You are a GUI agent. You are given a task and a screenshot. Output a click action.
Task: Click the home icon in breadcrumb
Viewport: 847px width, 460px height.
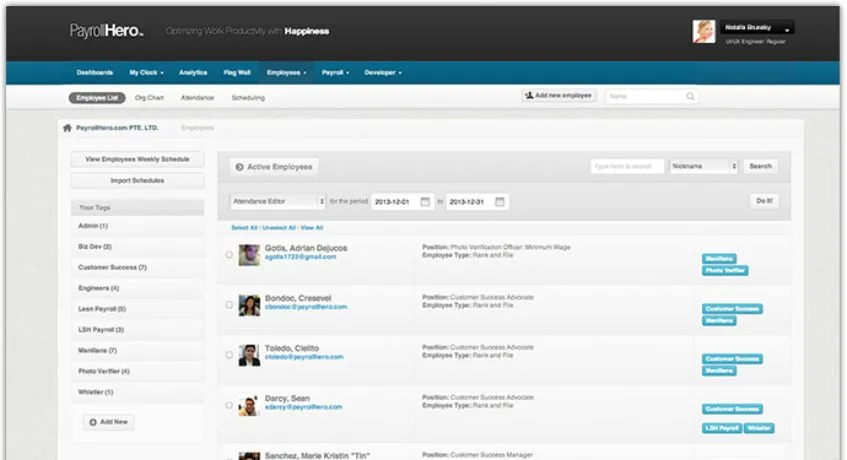(67, 128)
